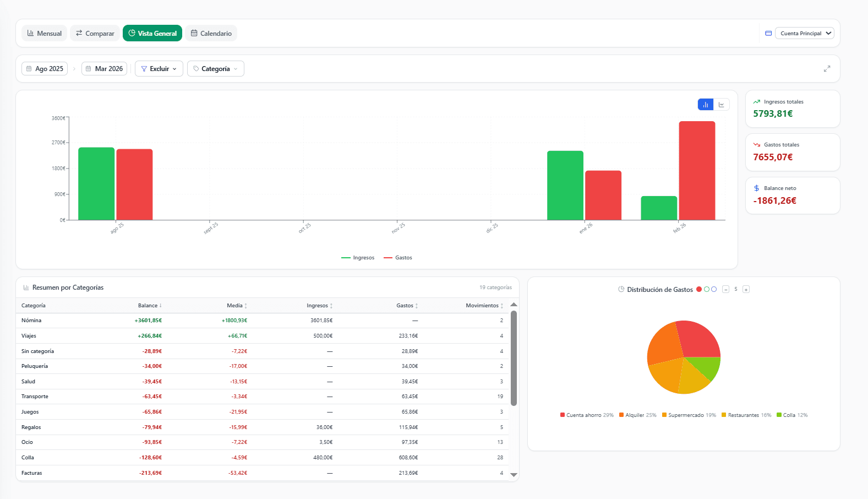Click the fullscreen expand arrows icon
Viewport: 868px width, 499px height.
click(827, 69)
